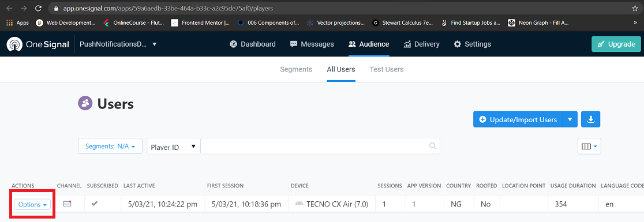Open the Stewart Calculus bookmark
This screenshot has height=222, width=644.
pos(403,23)
